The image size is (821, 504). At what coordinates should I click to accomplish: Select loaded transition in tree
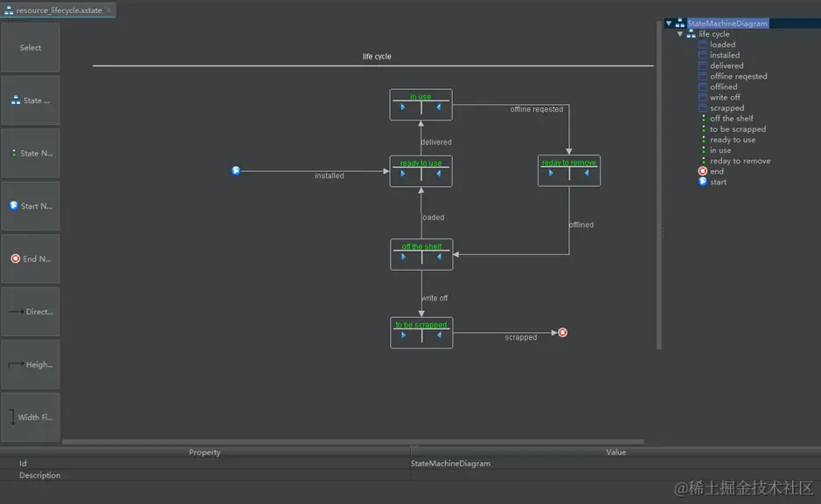click(x=722, y=45)
